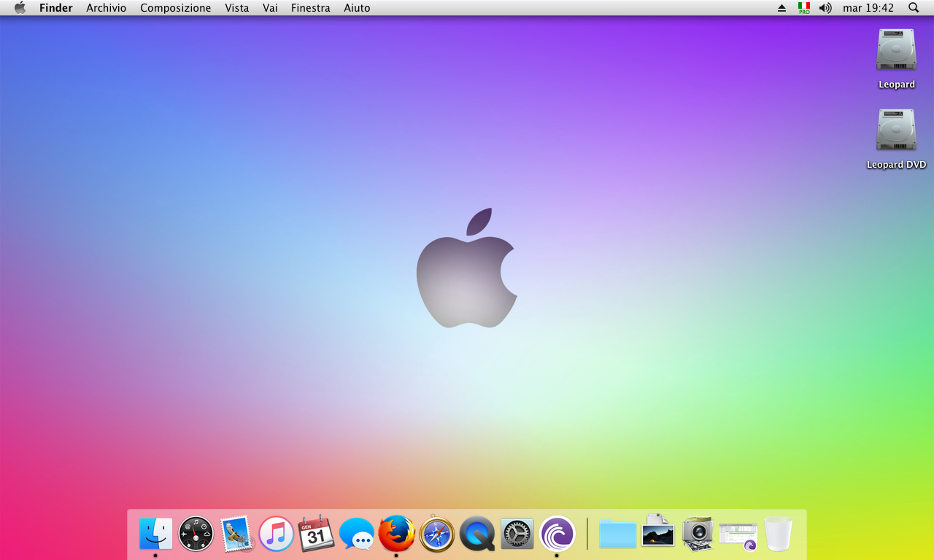This screenshot has width=934, height=560.
Task: Click minimized BitTorrent window in Dock
Action: tap(738, 536)
